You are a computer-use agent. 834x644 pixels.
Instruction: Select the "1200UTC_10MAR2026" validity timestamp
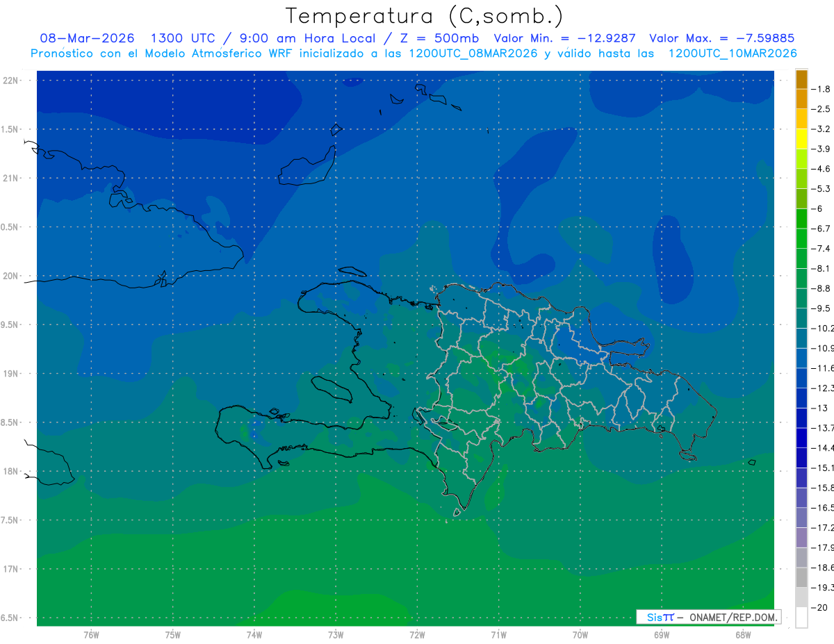click(x=732, y=53)
